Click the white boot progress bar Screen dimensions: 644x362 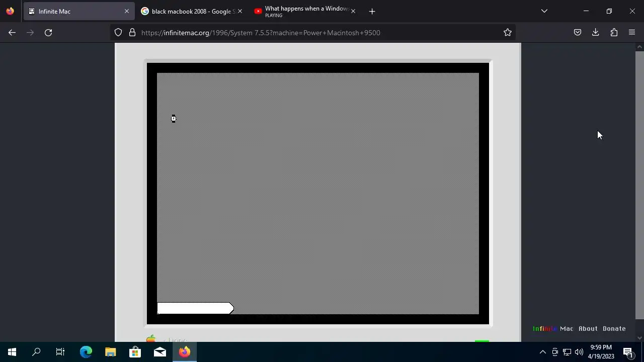[x=195, y=308]
